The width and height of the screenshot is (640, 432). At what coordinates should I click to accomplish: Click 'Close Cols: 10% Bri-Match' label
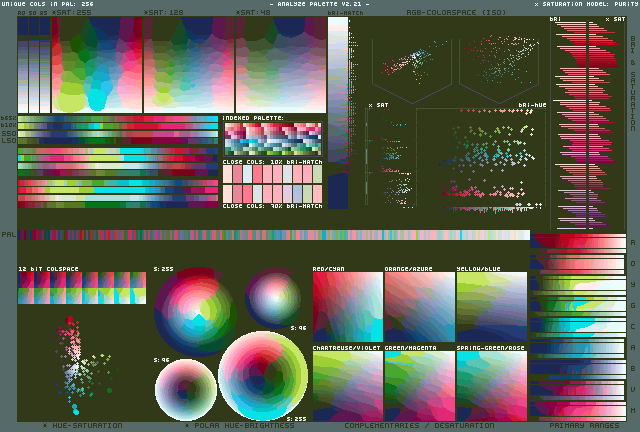point(272,162)
